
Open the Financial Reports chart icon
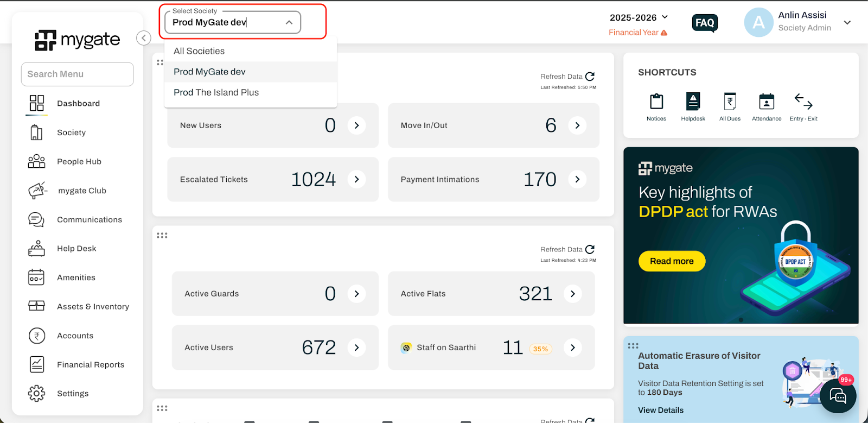[37, 364]
